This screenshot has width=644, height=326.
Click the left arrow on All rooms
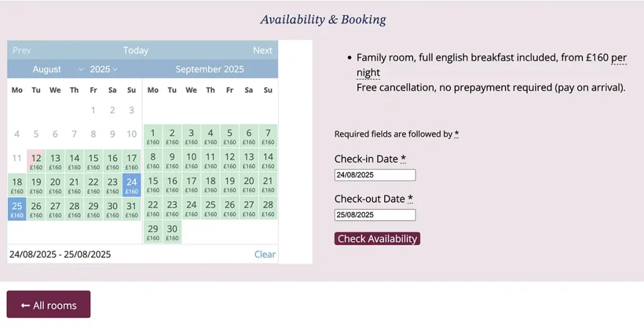[25, 305]
